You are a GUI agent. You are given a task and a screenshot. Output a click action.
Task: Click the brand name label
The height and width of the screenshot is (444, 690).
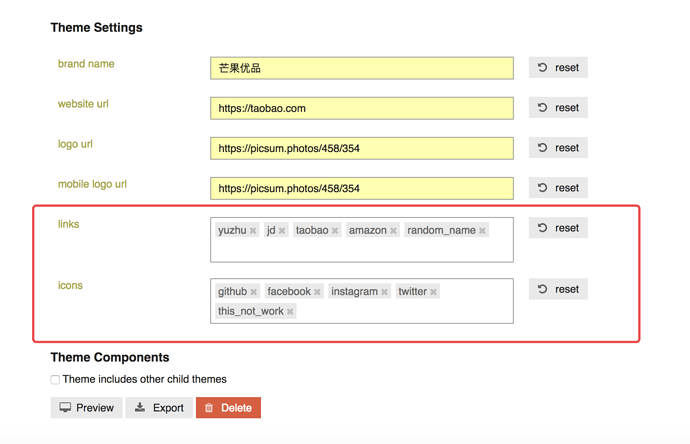coord(86,64)
